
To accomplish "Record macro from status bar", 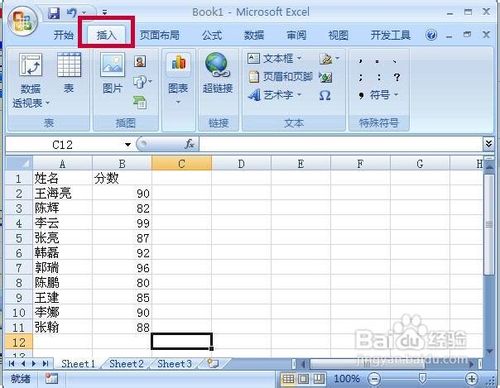I will click(52, 379).
